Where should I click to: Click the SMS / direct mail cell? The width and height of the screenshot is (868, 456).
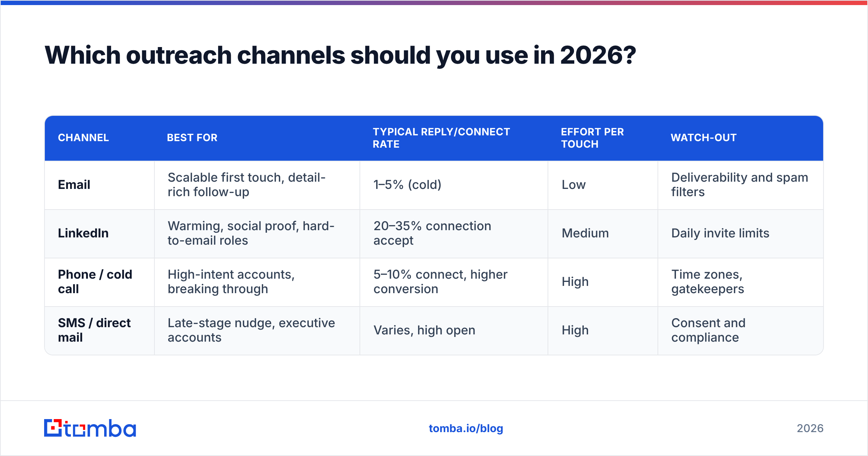99,330
